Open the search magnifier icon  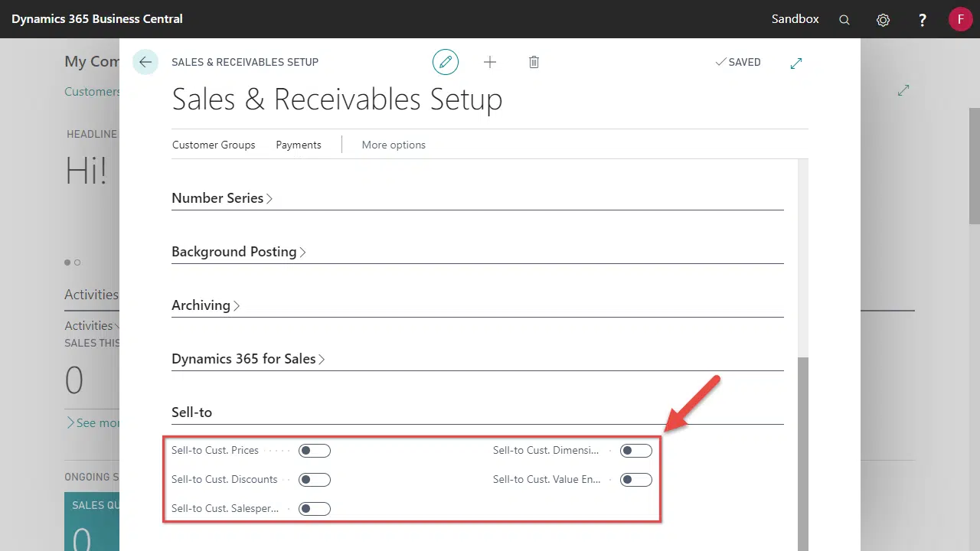coord(844,20)
